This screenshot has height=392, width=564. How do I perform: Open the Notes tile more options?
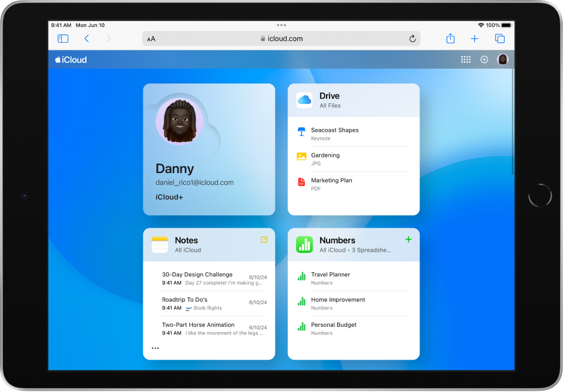[155, 348]
